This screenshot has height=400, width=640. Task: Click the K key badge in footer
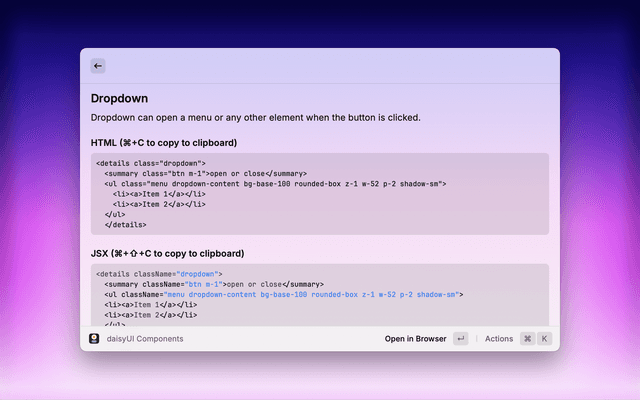click(x=545, y=339)
